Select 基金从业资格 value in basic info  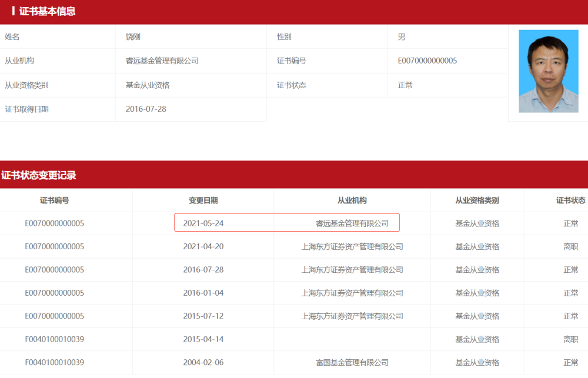[x=148, y=85]
